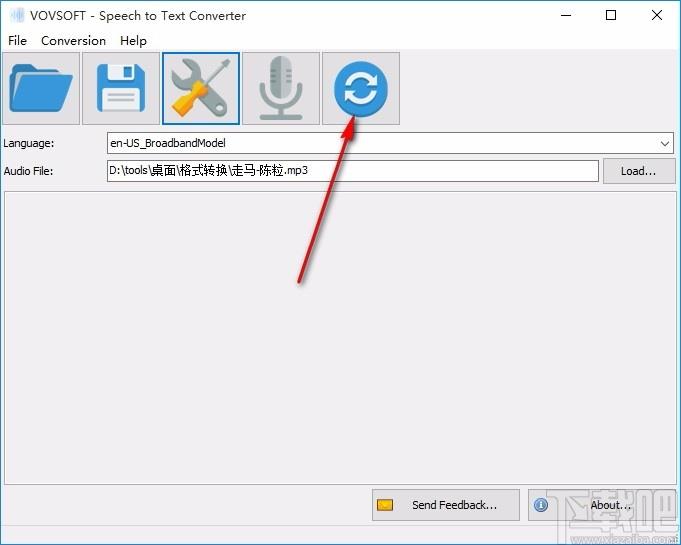Close the Speech to Text Converter window
The height and width of the screenshot is (545, 681).
(657, 16)
